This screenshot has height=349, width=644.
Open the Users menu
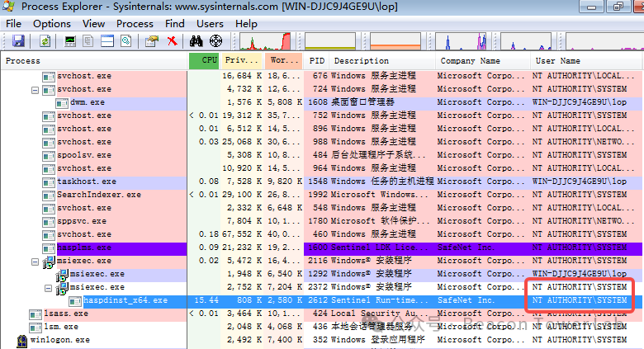(x=210, y=24)
